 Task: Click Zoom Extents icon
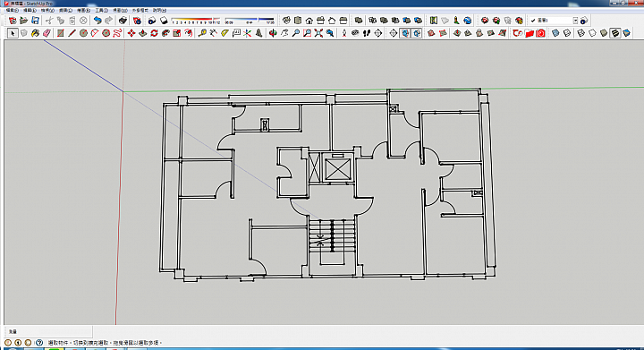[318, 33]
